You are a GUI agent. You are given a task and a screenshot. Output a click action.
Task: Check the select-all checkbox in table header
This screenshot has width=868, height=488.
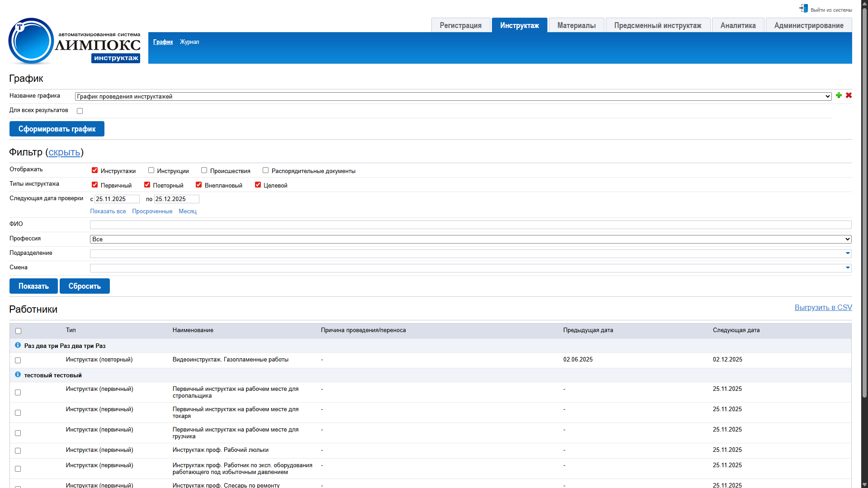[19, 331]
